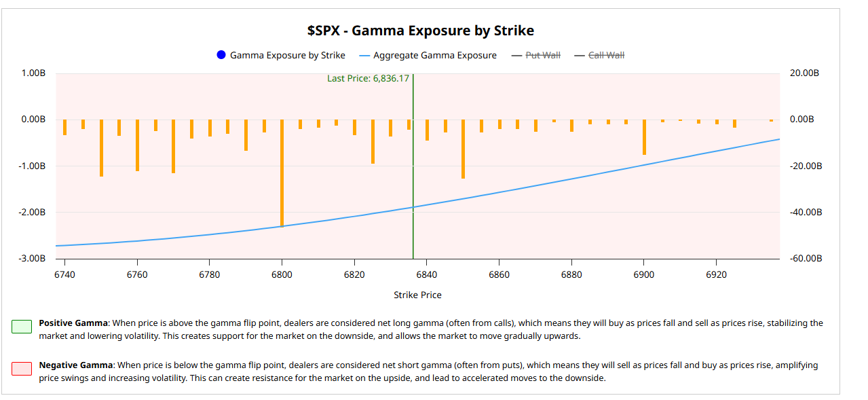The height and width of the screenshot is (400, 868).
Task: Select the gamma bar at strike 6825
Action: pyautogui.click(x=373, y=141)
